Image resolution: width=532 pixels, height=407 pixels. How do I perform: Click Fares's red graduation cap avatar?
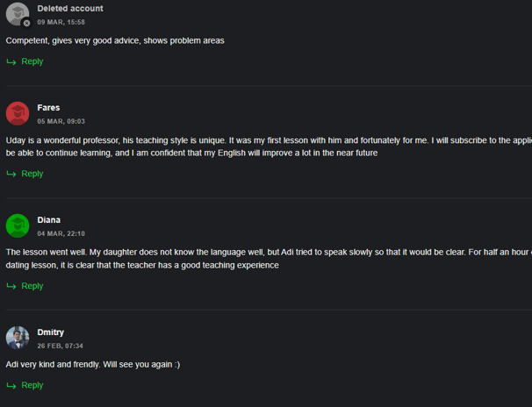(x=18, y=113)
